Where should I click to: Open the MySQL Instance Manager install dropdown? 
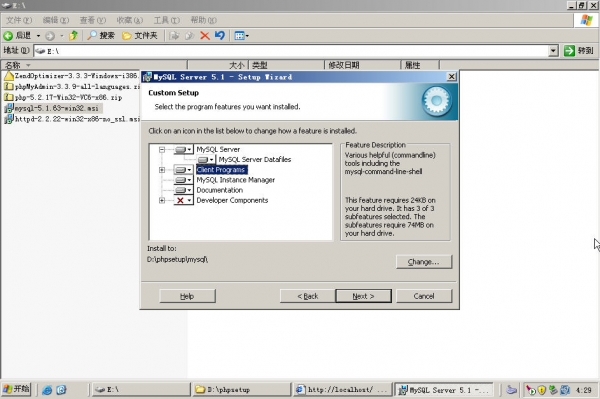[184, 180]
